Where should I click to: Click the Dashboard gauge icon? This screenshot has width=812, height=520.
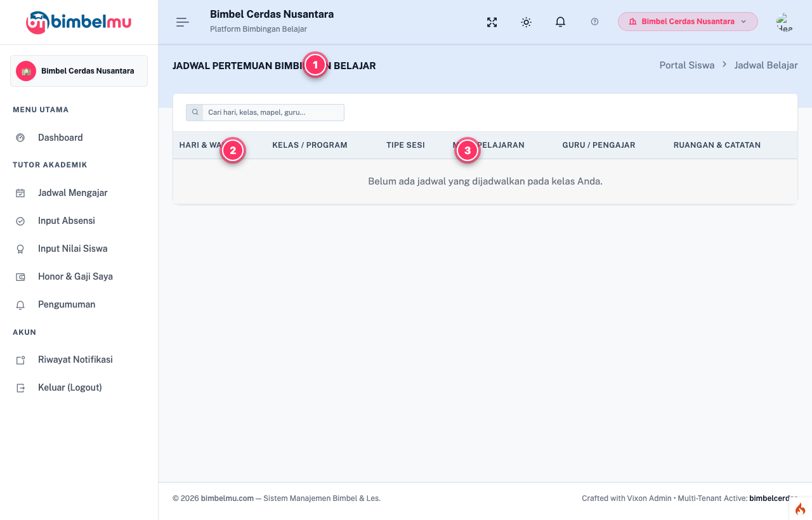coord(20,138)
